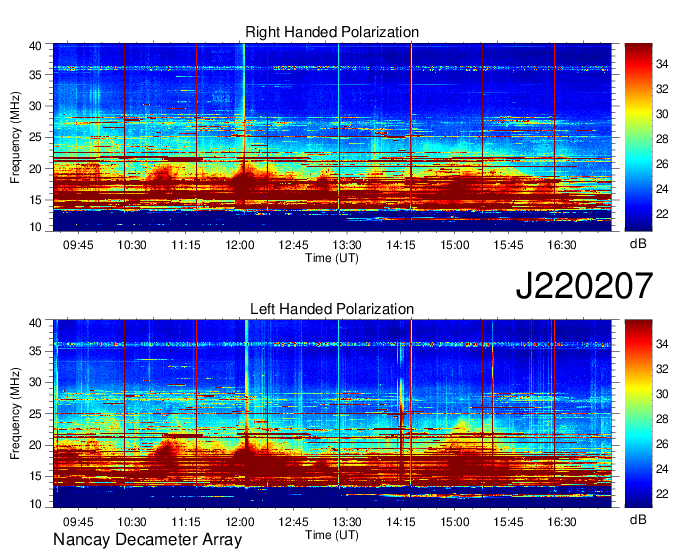Click the right-handed plot's dB colorbar

[638, 137]
